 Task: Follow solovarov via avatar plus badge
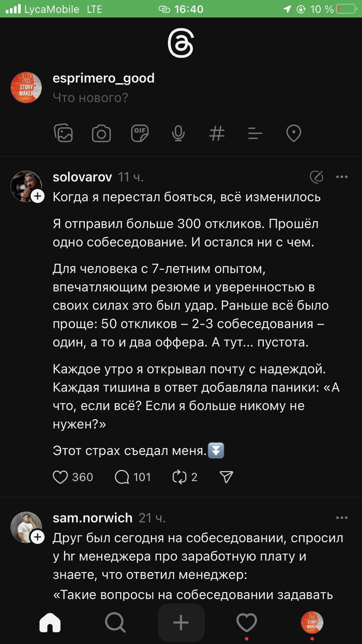(37, 196)
